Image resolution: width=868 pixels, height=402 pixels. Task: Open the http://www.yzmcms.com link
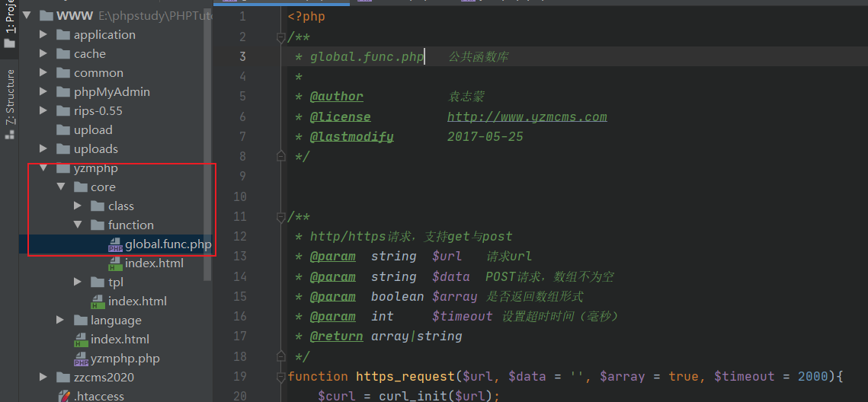tap(527, 116)
